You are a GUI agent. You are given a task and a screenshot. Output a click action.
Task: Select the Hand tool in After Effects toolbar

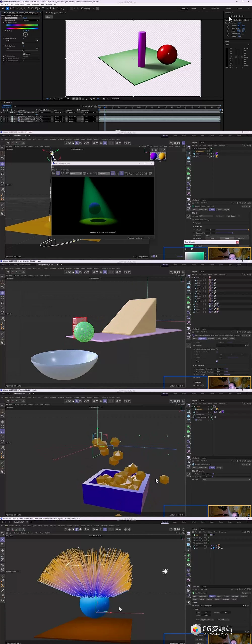(11, 8)
